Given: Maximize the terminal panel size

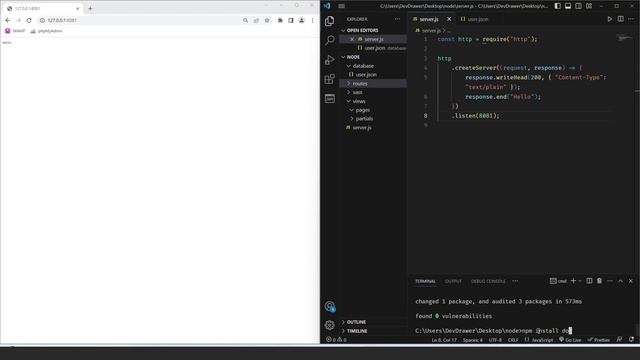Looking at the screenshot, I should click(620, 281).
